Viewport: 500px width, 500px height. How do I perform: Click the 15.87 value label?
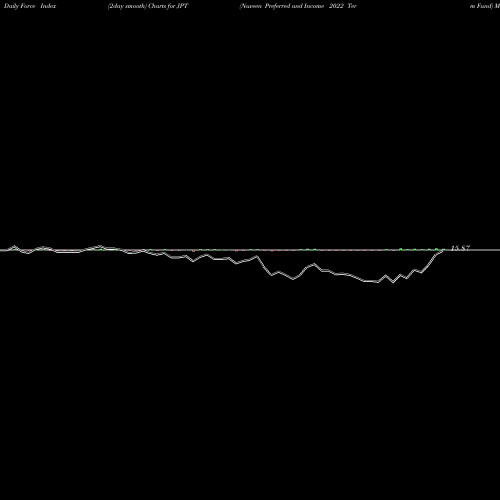pos(460,248)
